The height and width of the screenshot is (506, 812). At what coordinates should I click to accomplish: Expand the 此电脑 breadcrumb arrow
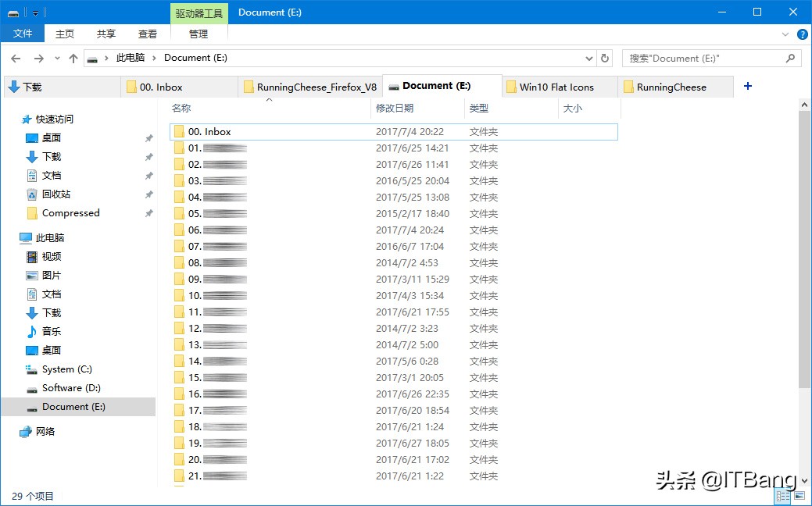pos(155,58)
